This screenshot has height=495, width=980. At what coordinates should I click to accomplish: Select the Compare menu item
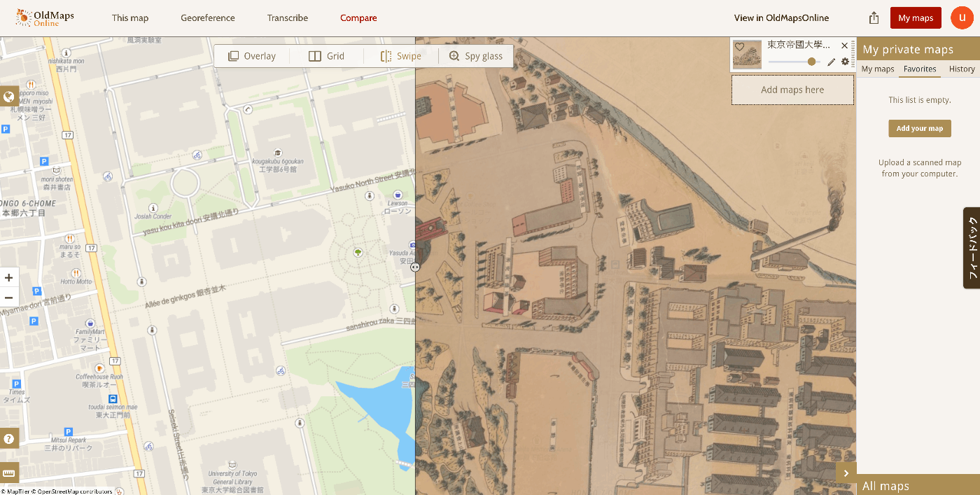[358, 18]
